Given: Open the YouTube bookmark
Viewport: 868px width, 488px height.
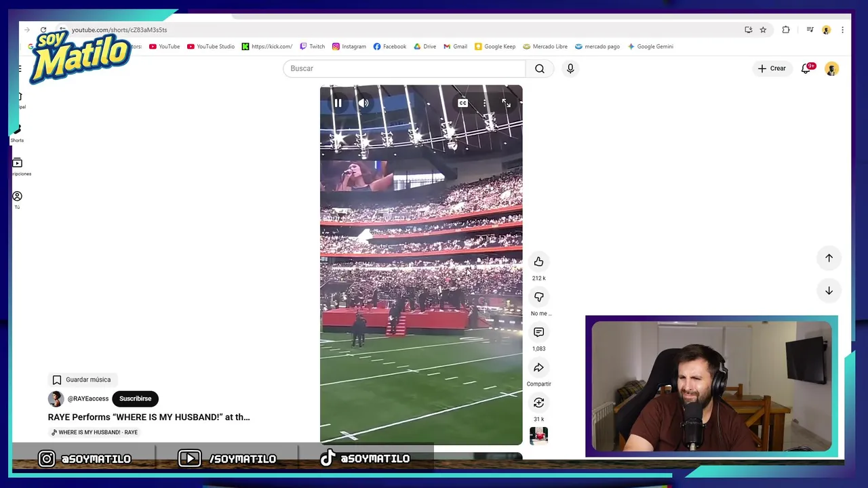Looking at the screenshot, I should point(165,47).
